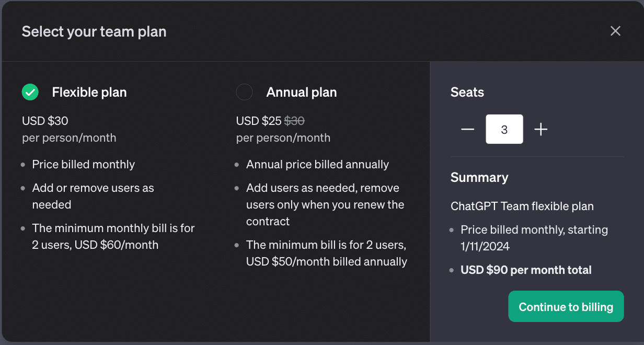Click the seats number input field
This screenshot has height=345, width=644.
[x=504, y=129]
